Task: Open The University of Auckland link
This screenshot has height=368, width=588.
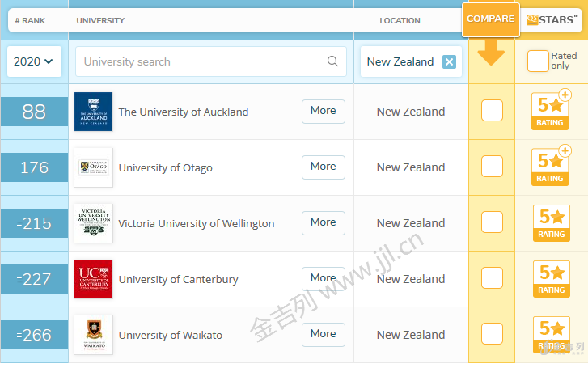Action: click(x=184, y=112)
